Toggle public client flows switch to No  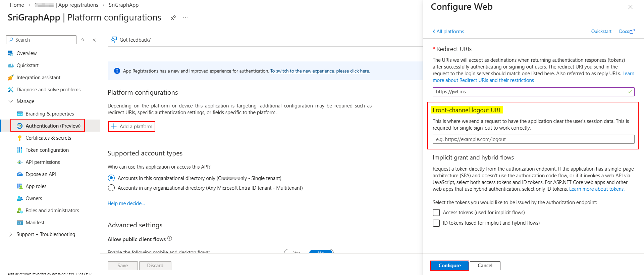click(x=321, y=252)
